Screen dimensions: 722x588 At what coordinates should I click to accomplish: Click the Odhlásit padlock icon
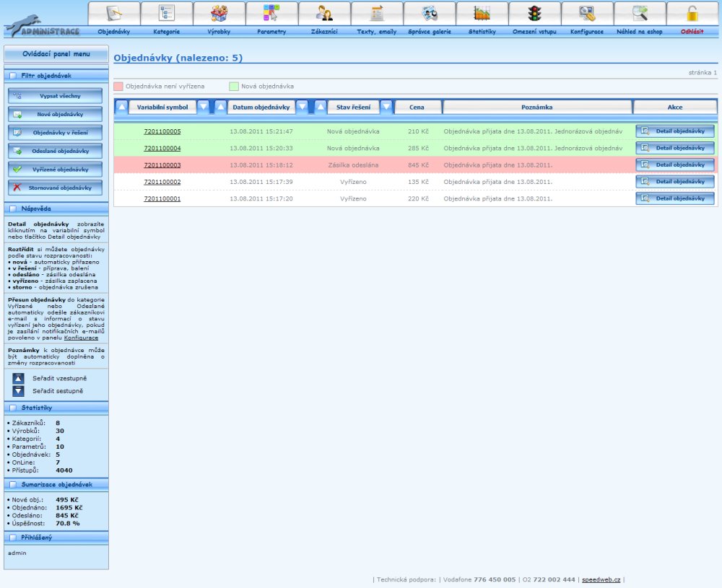(692, 14)
